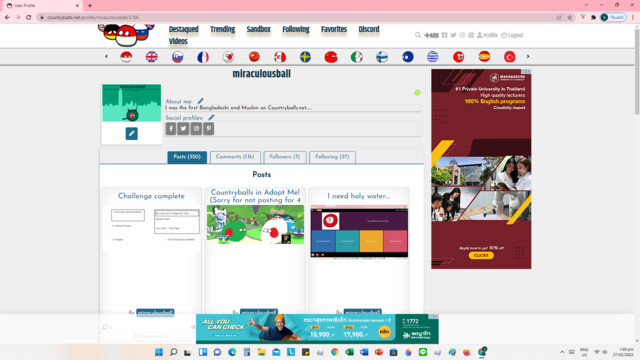Click the avatar edit pencil button
Screen dimensions: 640x360
pos(131,133)
